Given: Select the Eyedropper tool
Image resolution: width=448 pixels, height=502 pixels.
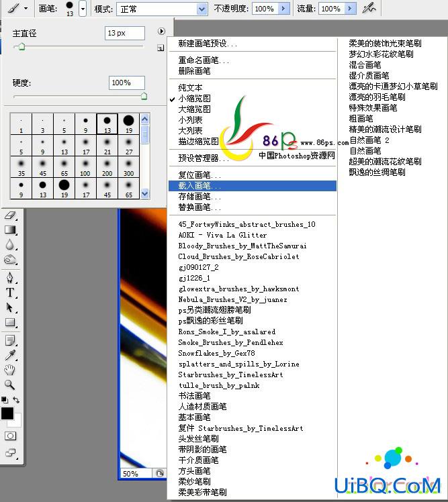Looking at the screenshot, I should (x=10, y=356).
